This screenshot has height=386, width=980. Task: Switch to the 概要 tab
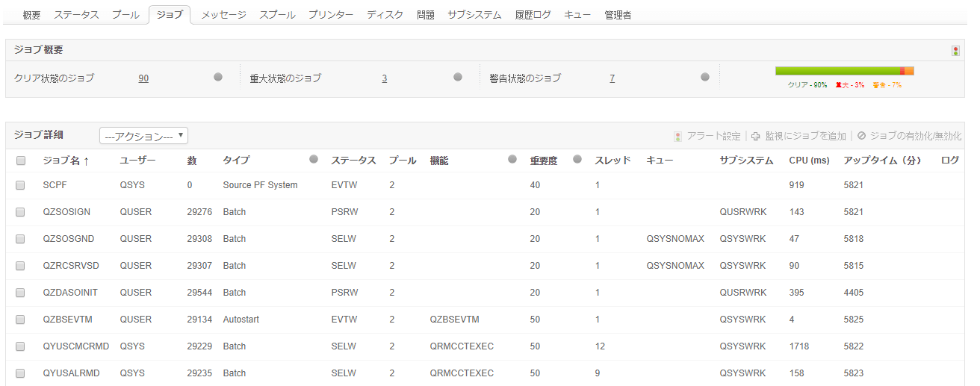(x=31, y=15)
